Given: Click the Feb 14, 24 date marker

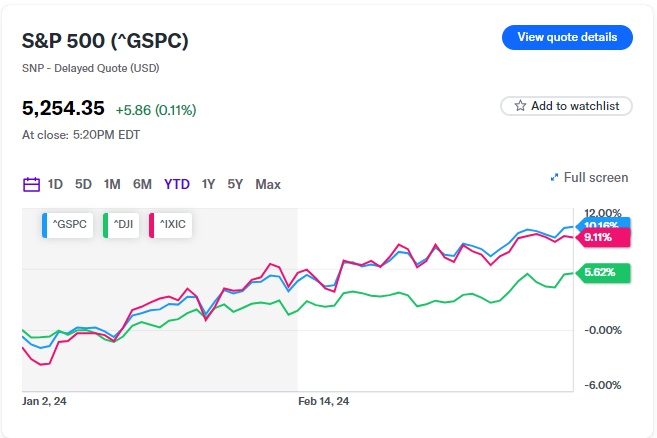Looking at the screenshot, I should [324, 401].
